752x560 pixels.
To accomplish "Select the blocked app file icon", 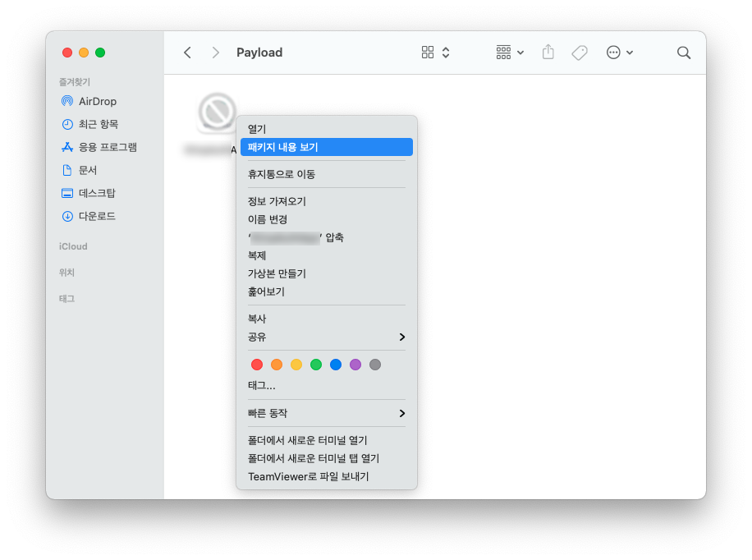I will [x=217, y=112].
